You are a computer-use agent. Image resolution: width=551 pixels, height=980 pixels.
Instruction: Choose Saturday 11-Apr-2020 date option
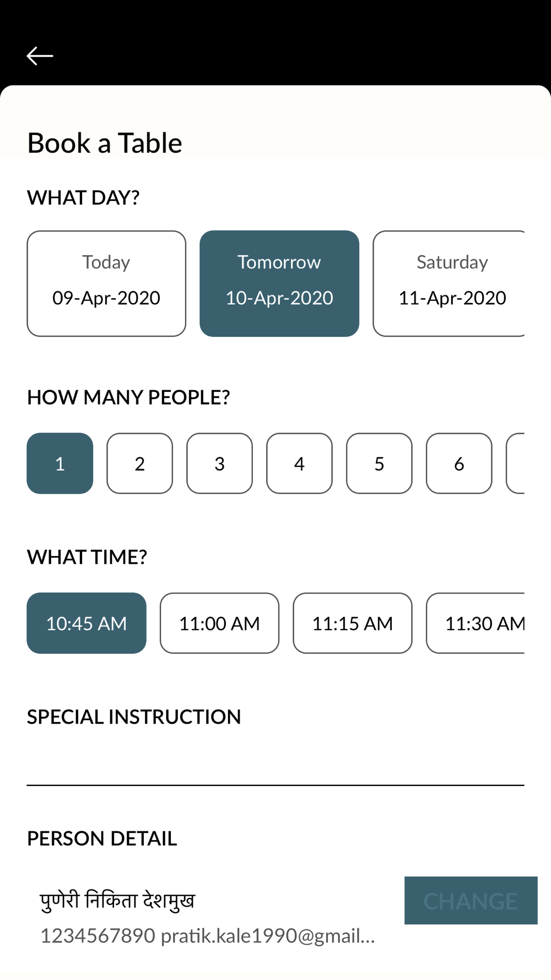(x=449, y=283)
